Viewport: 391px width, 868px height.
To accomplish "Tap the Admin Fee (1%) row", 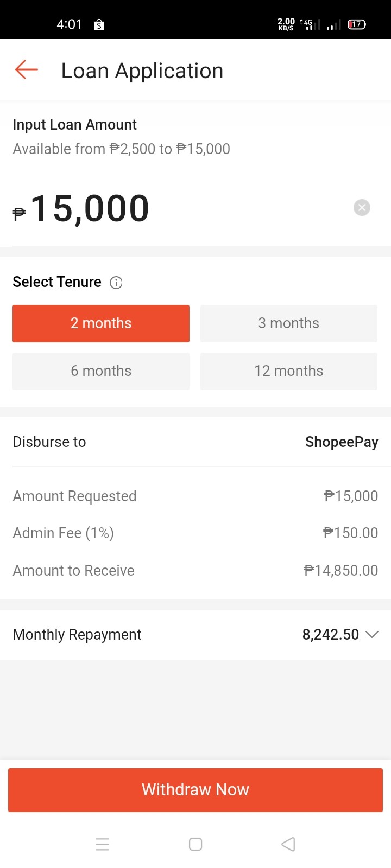I will pyautogui.click(x=195, y=533).
